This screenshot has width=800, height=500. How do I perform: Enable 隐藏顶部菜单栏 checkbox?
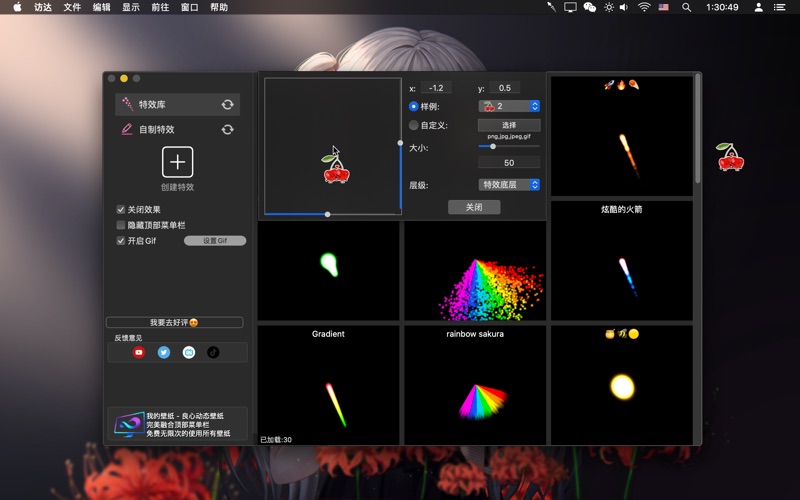(121, 225)
